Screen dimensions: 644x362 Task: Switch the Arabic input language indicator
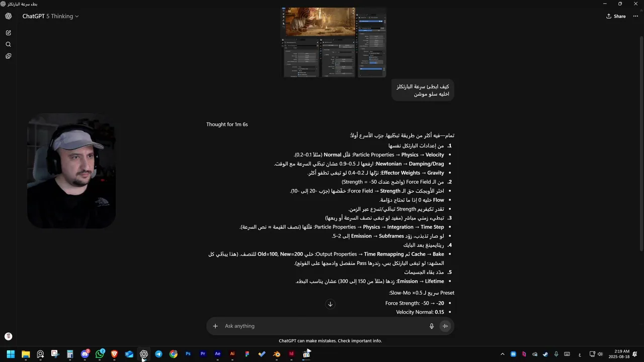point(580,354)
